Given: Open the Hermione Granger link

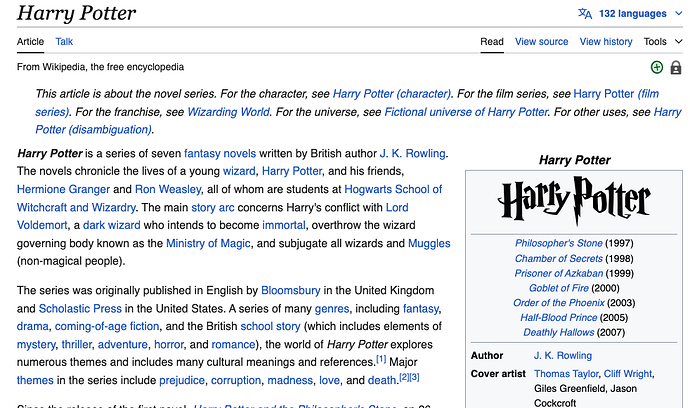Looking at the screenshot, I should 63,189.
